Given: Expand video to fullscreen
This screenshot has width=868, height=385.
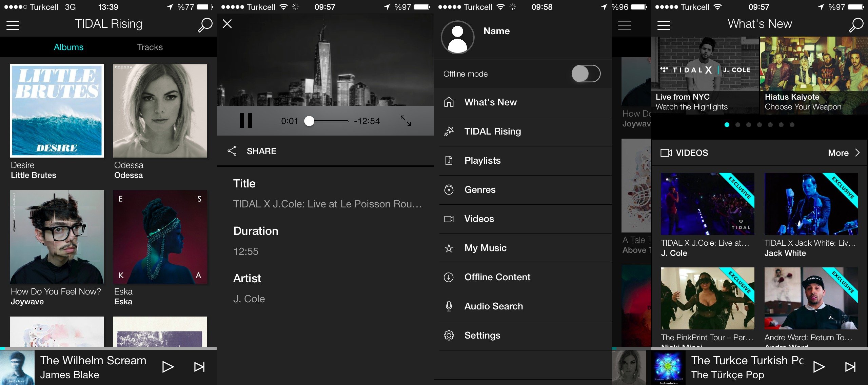Looking at the screenshot, I should click(406, 121).
